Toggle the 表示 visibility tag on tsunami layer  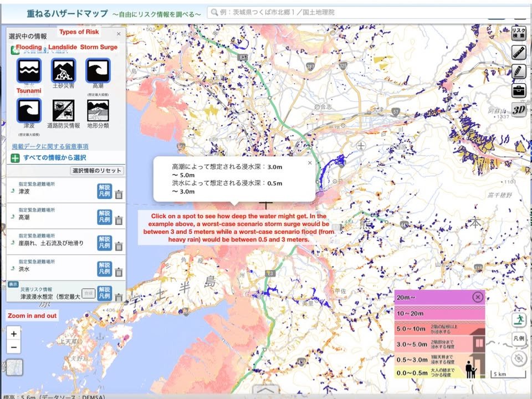pyautogui.click(x=13, y=284)
